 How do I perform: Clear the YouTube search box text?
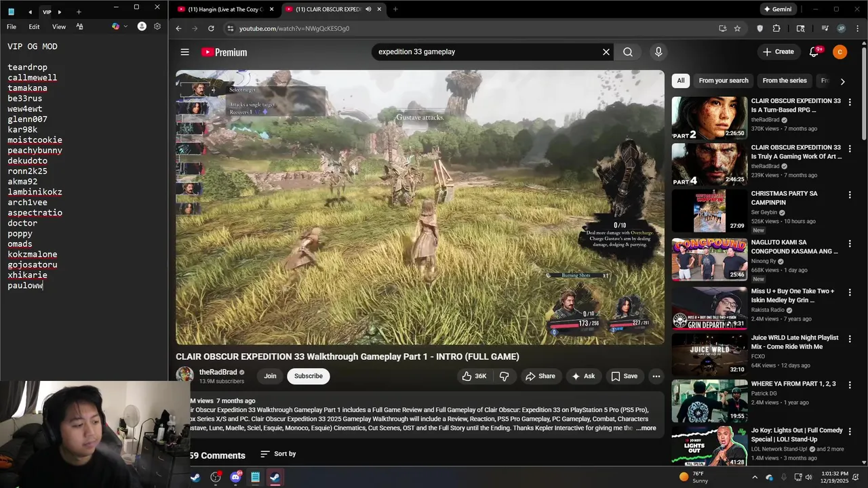click(x=606, y=52)
